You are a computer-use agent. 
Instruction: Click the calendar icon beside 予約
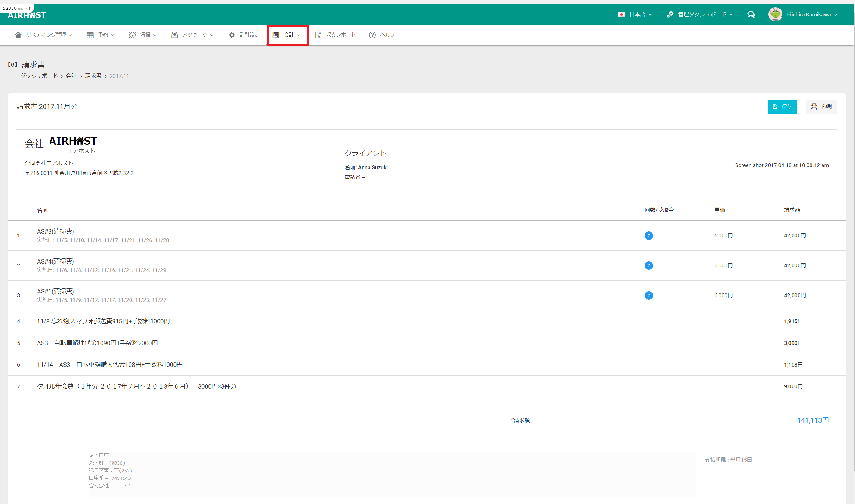(x=90, y=35)
